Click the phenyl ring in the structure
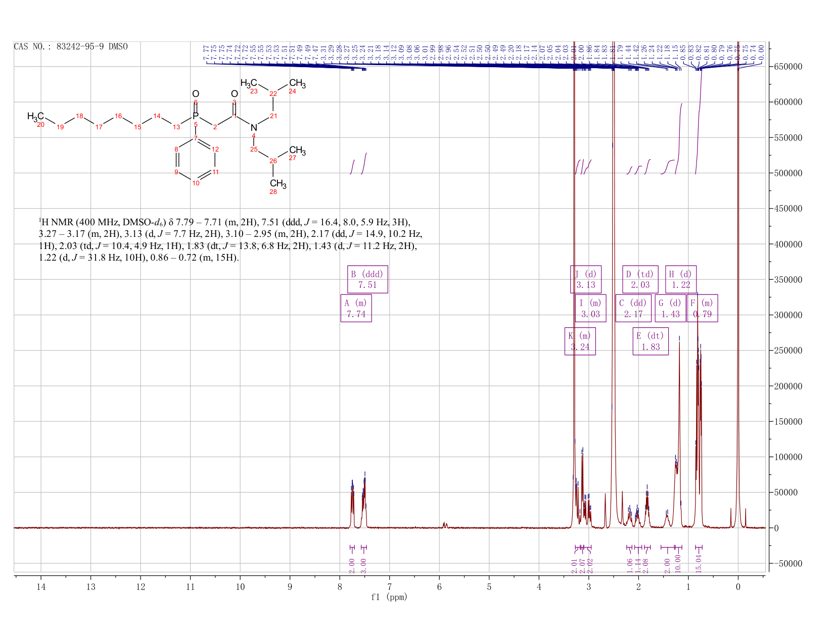The width and height of the screenshot is (834, 644). point(196,160)
